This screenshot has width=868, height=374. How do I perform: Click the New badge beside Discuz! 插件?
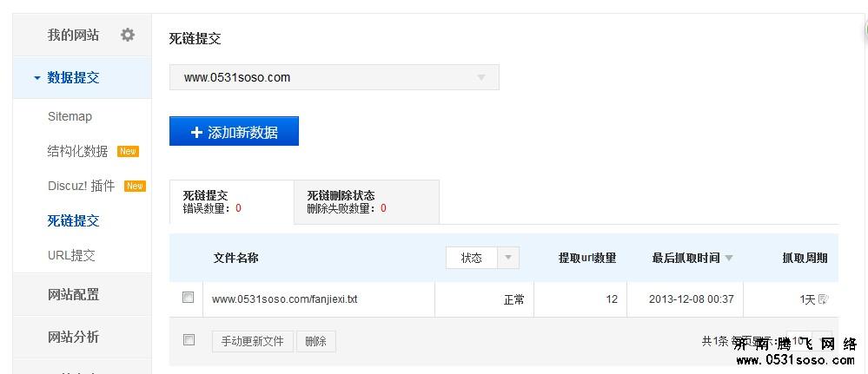(135, 187)
